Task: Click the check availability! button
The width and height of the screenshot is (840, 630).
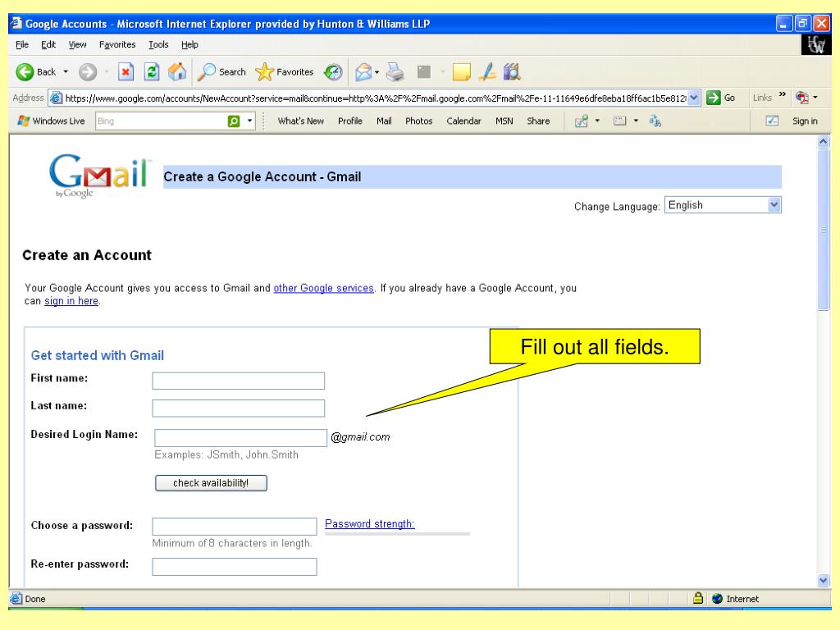Action: coord(211,482)
